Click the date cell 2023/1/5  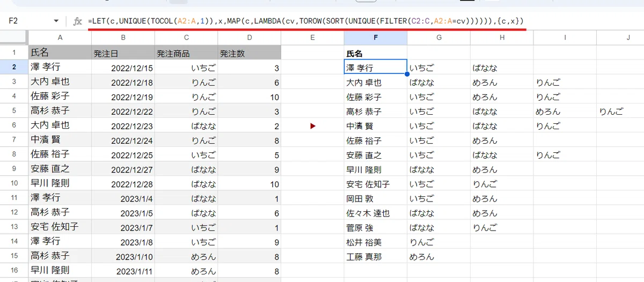[x=123, y=212]
